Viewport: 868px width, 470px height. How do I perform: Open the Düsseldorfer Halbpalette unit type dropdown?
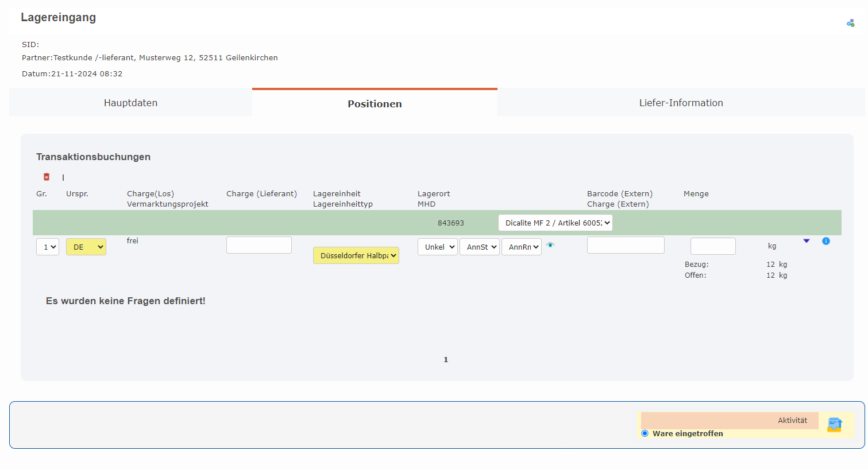(356, 255)
